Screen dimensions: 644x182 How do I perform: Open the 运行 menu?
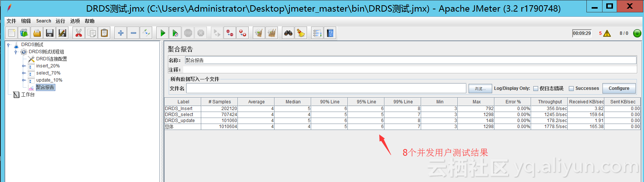(x=60, y=21)
